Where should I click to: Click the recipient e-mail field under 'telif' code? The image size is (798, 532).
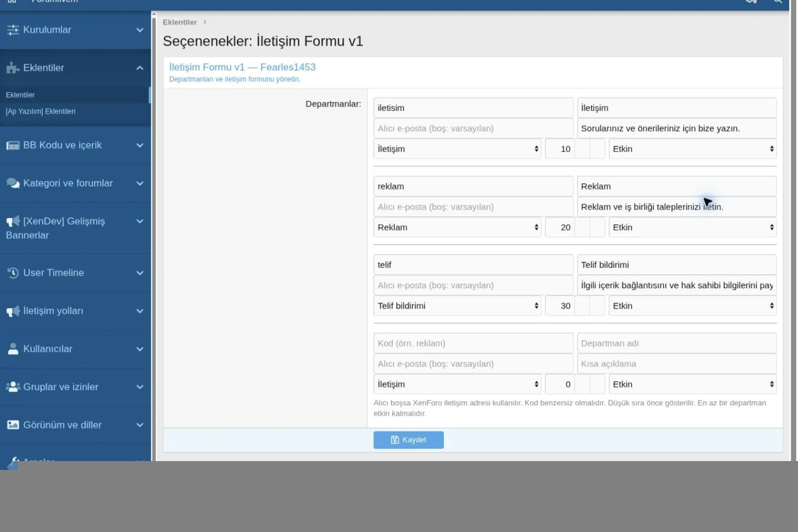click(473, 285)
